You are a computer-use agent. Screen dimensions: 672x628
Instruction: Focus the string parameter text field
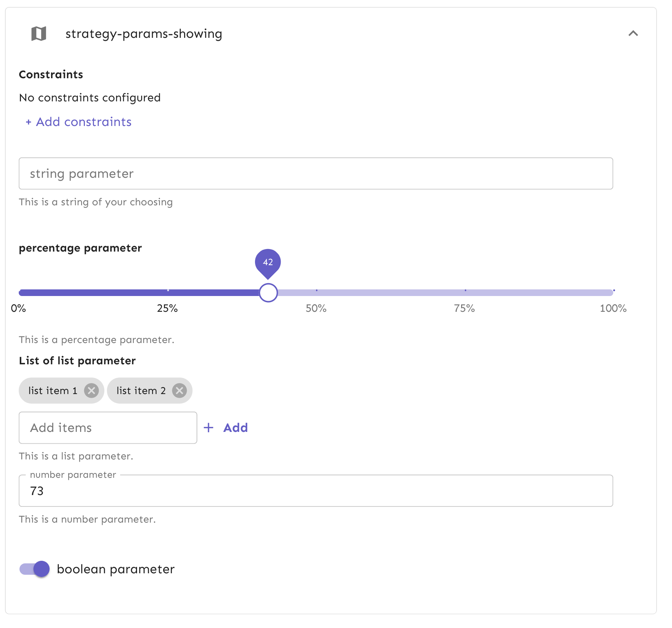coord(316,174)
